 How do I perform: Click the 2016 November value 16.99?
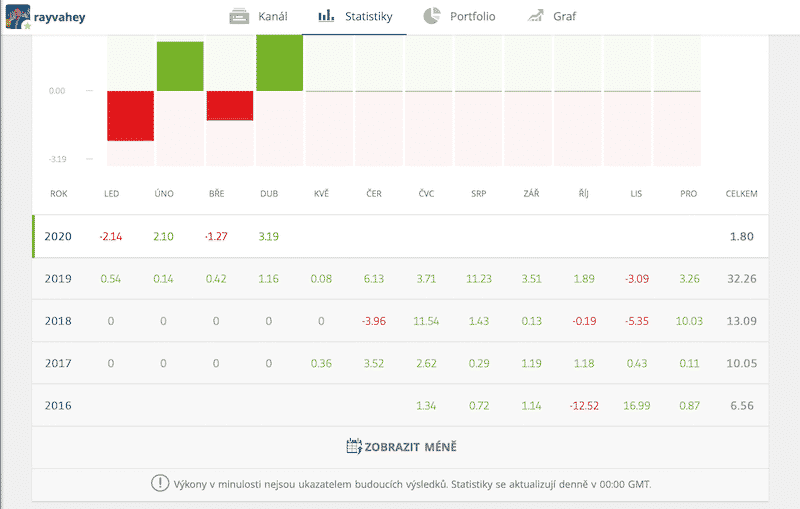(x=637, y=405)
